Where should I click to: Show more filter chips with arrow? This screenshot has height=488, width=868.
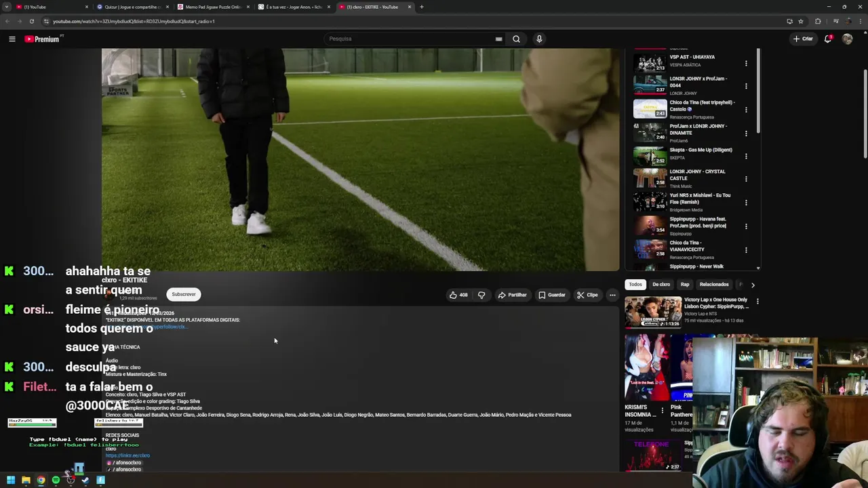click(753, 285)
